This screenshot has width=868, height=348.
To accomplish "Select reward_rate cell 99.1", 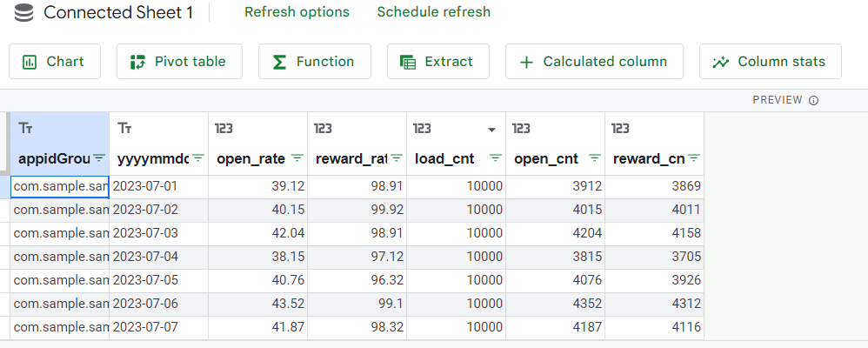I will 357,304.
